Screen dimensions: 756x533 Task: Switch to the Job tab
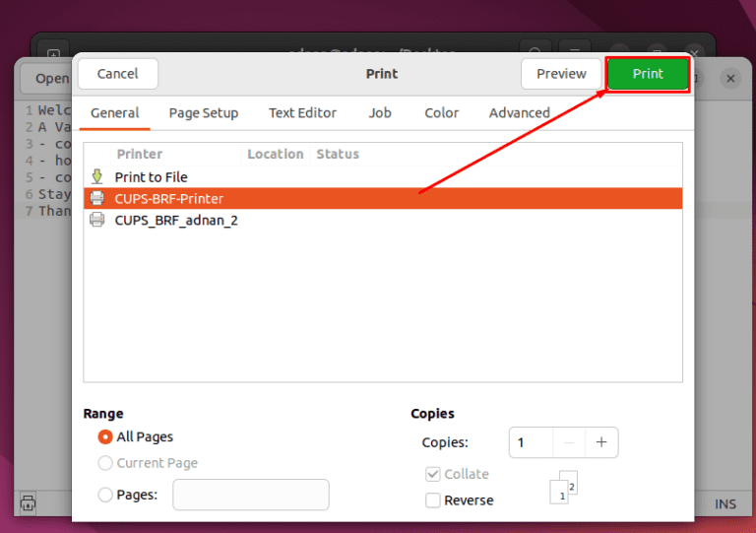380,113
